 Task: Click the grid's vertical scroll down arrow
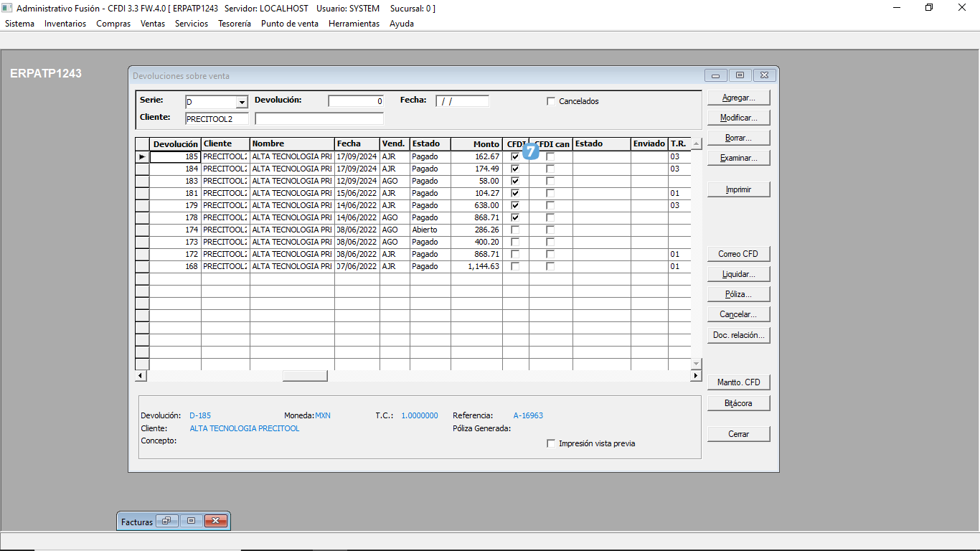(696, 364)
